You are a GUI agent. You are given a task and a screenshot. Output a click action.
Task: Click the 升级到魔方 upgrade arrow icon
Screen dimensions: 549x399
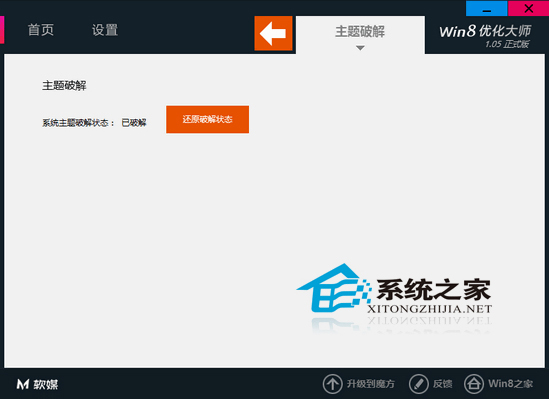[x=332, y=384]
